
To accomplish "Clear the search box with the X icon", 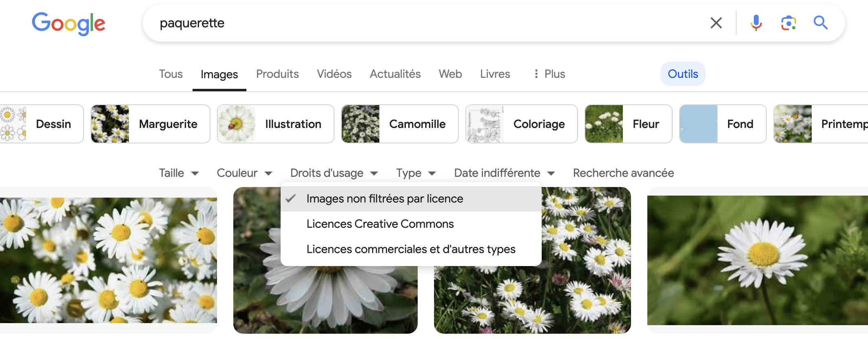I will point(716,23).
